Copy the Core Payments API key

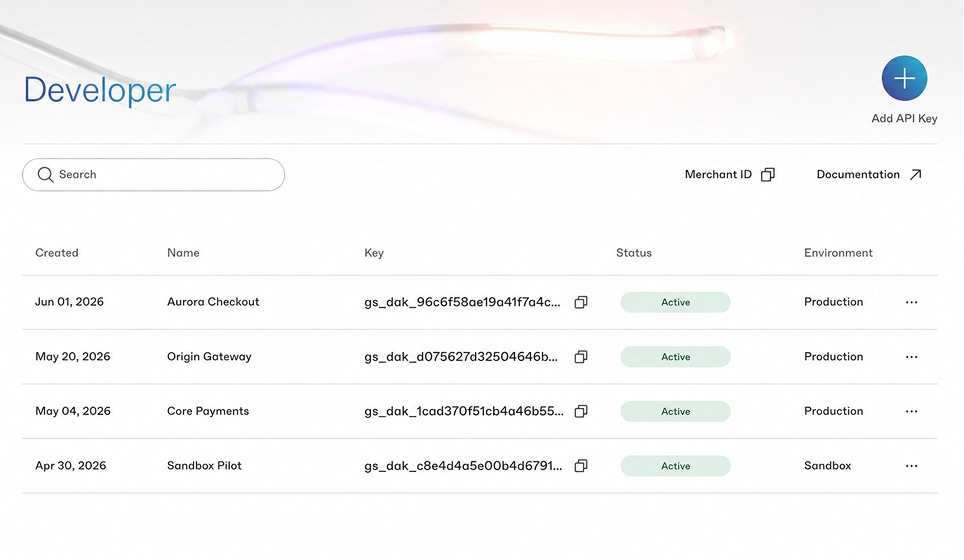[x=580, y=411]
